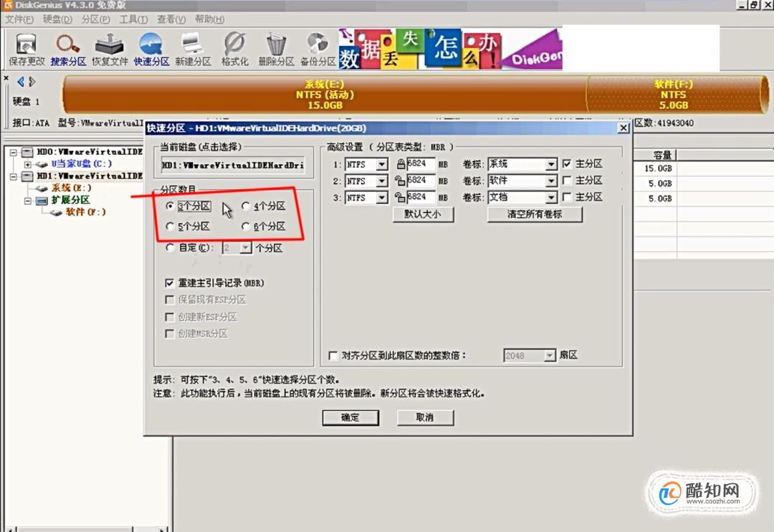Enable primary partition checkbox for row 3 文档
Viewport: 774px width, 532px height.
point(567,197)
